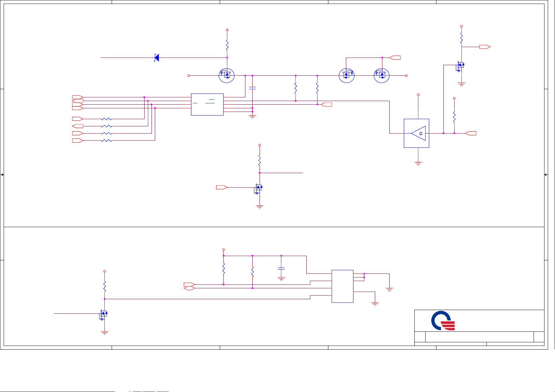Screen dimensions: 555x392
Task: Select the blank IC block tied to two grounds
Action: (x=342, y=286)
